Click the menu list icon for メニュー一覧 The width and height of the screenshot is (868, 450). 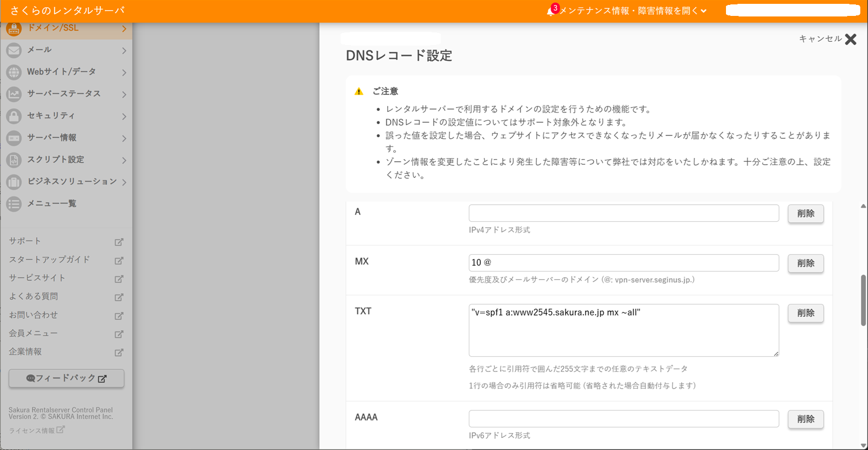(x=14, y=204)
